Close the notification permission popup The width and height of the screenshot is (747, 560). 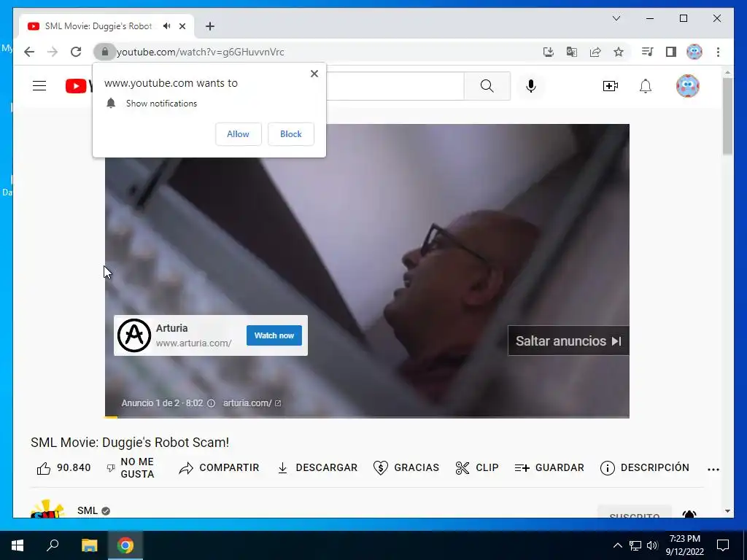click(314, 74)
